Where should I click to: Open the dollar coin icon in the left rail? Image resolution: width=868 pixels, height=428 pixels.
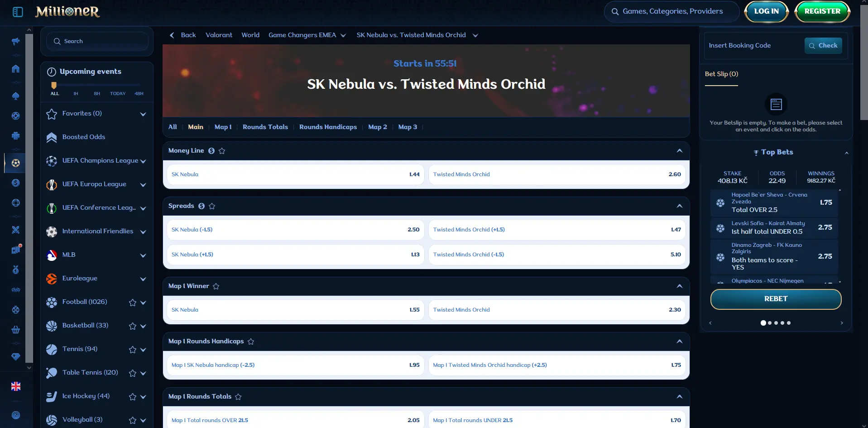pos(16,183)
